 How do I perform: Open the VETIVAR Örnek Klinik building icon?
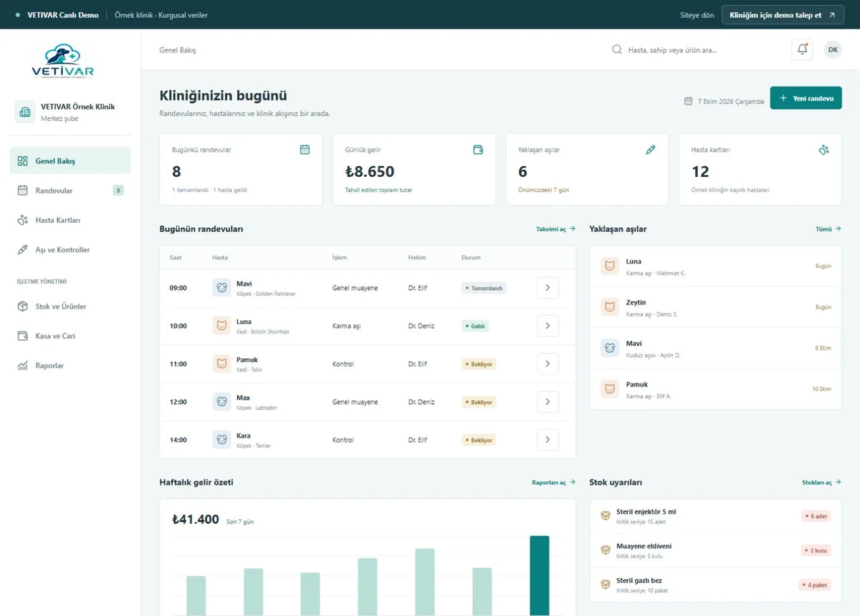coord(25,112)
